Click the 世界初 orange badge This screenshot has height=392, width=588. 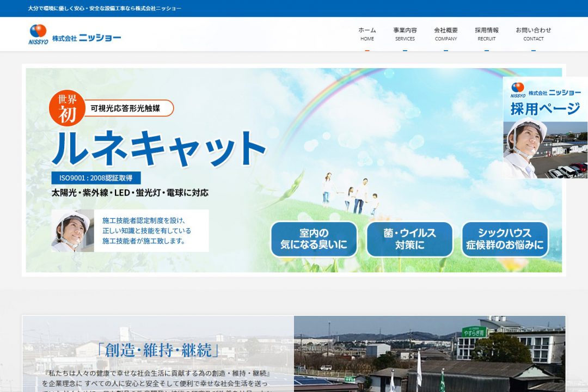[x=67, y=108]
